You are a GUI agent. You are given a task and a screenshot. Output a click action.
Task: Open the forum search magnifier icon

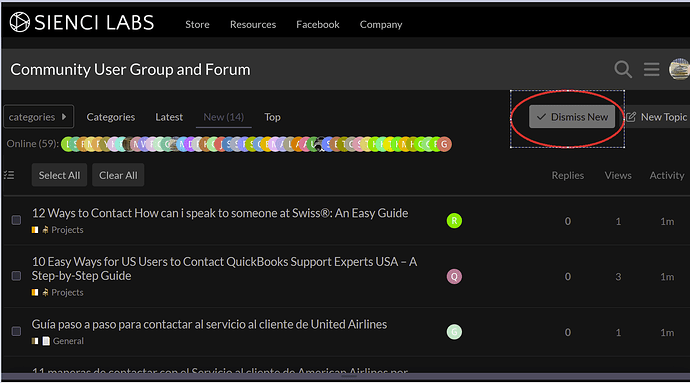coord(623,70)
